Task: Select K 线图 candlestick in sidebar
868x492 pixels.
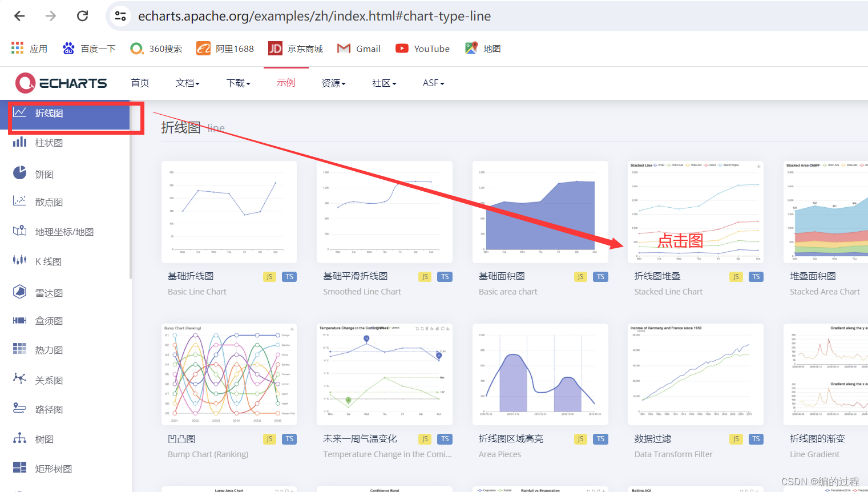Action: pos(65,261)
